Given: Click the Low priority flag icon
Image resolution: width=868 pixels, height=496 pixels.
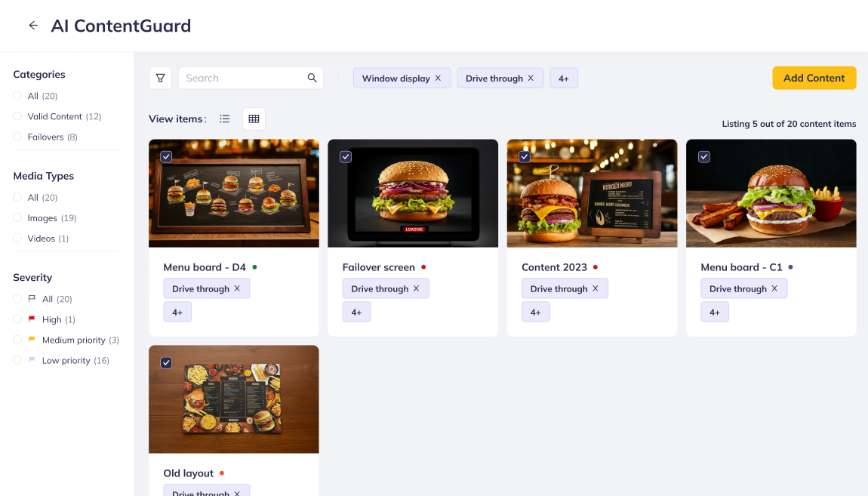Looking at the screenshot, I should click(x=32, y=360).
